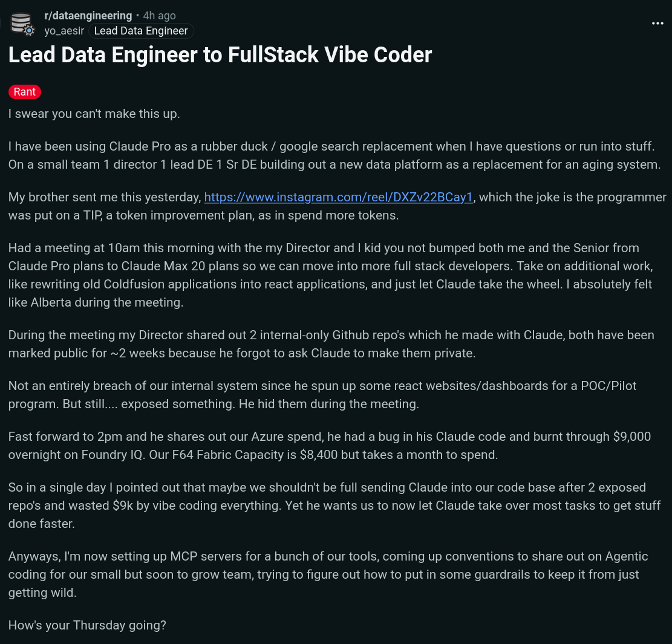Click the paragraph starting "So in a single day"
Screen dimensions: 672x644
pyautogui.click(x=334, y=505)
